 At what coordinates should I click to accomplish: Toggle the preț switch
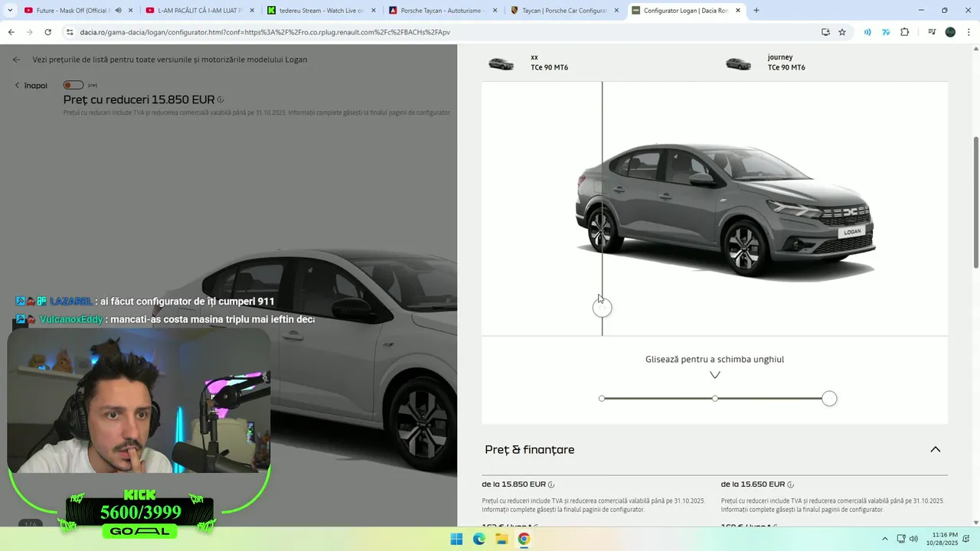click(x=73, y=85)
